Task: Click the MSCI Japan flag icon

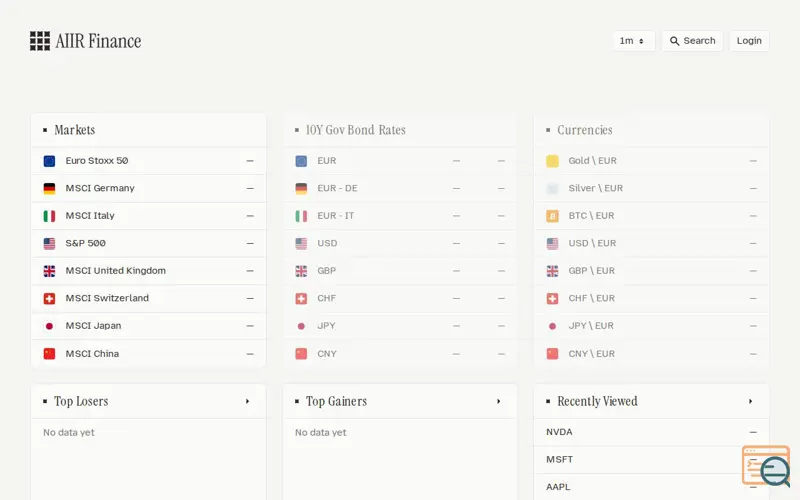Action: tap(49, 326)
